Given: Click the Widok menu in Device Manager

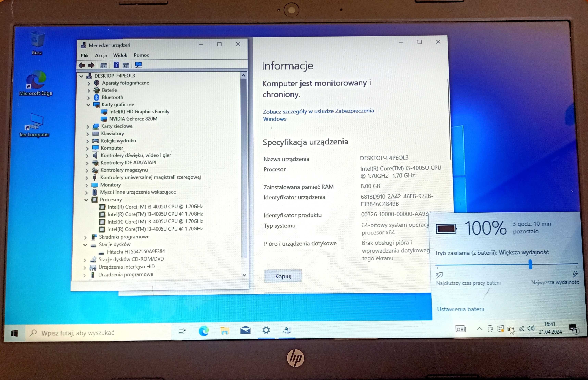Looking at the screenshot, I should [120, 55].
